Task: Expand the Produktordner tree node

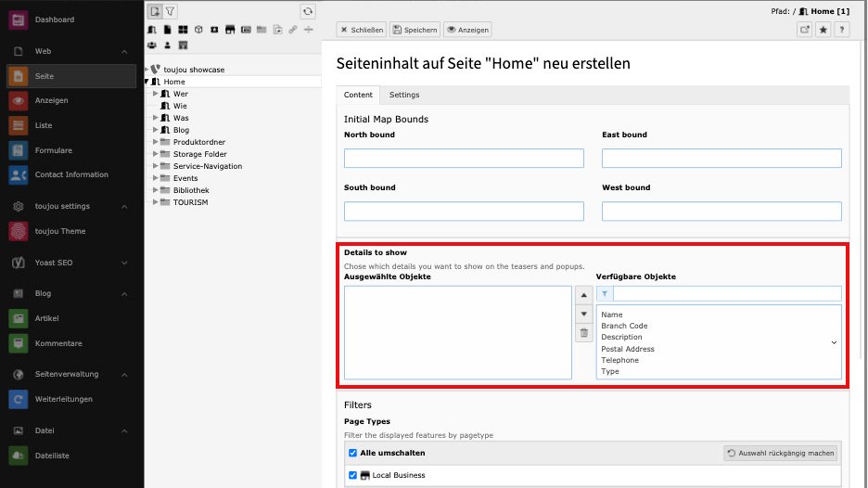Action: click(156, 142)
